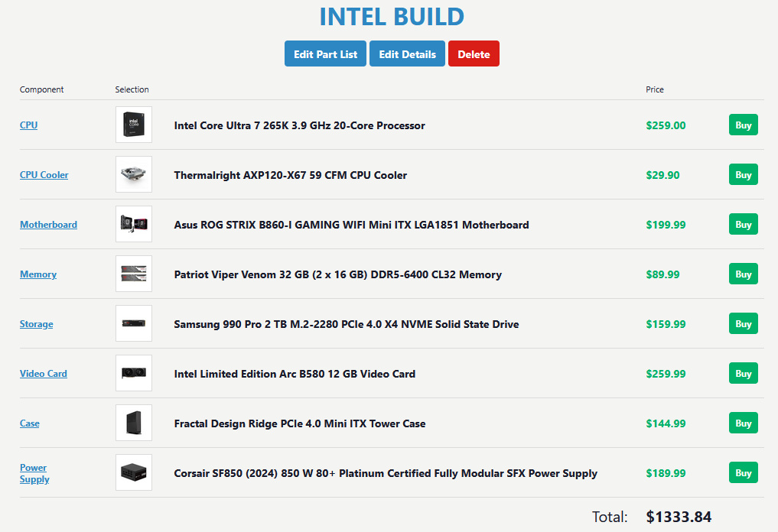Screen dimensions: 778x532
Task: Click the Component column header
Action: tap(41, 89)
